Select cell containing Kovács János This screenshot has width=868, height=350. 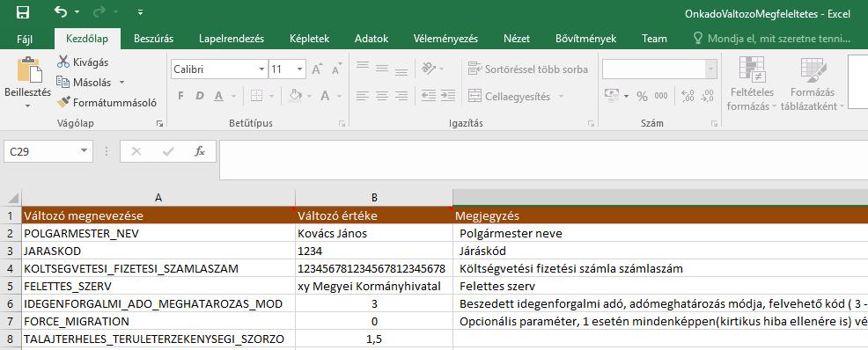coord(374,233)
